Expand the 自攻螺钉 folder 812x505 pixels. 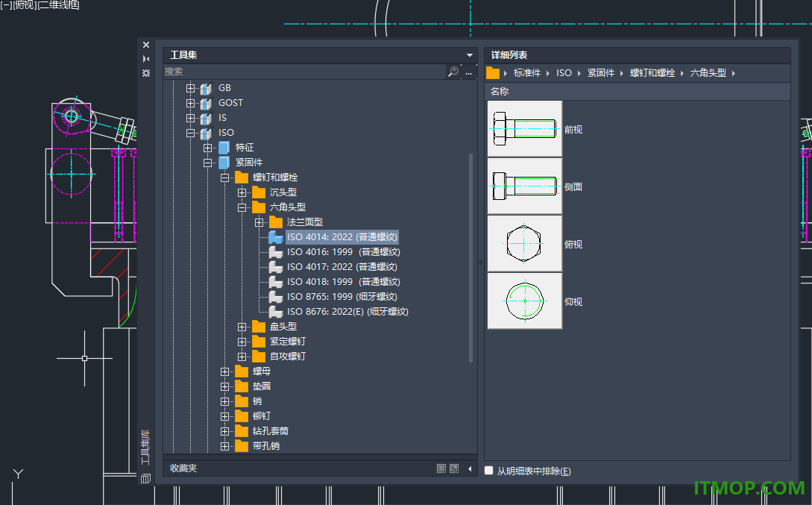(242, 357)
